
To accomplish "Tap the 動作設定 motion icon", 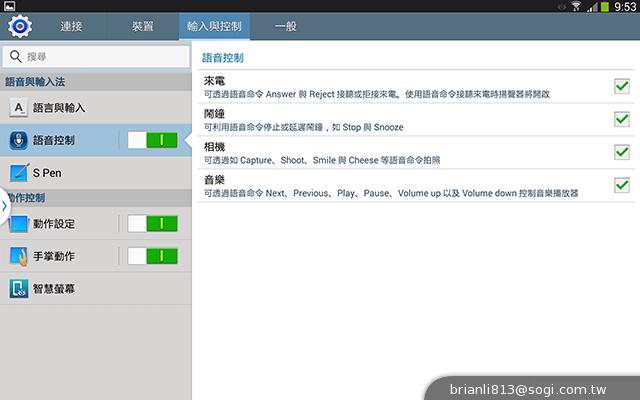I will tap(18, 224).
